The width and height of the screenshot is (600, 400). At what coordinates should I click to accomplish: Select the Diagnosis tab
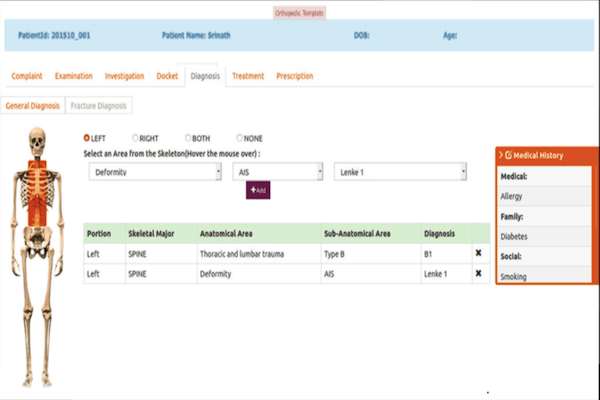point(205,76)
